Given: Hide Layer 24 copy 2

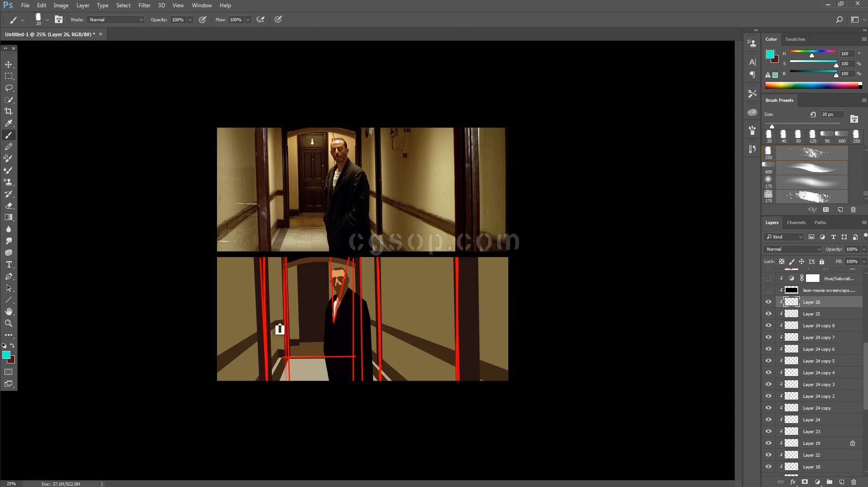Looking at the screenshot, I should [x=768, y=396].
